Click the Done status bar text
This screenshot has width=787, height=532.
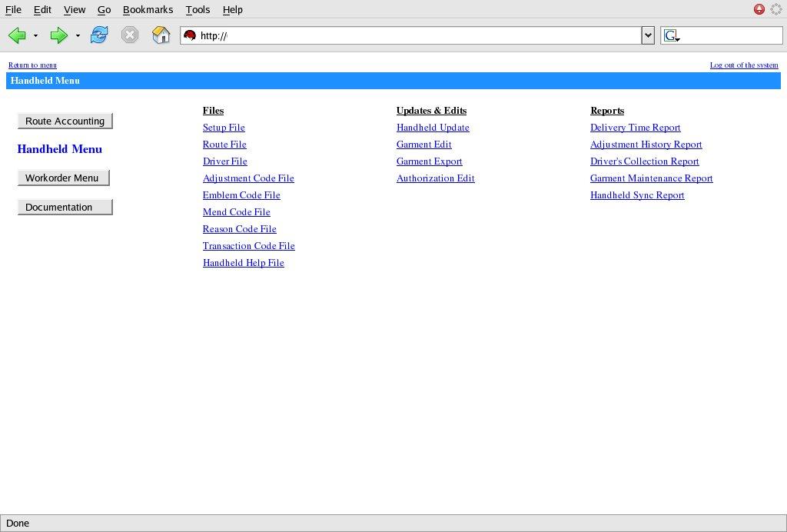18,524
